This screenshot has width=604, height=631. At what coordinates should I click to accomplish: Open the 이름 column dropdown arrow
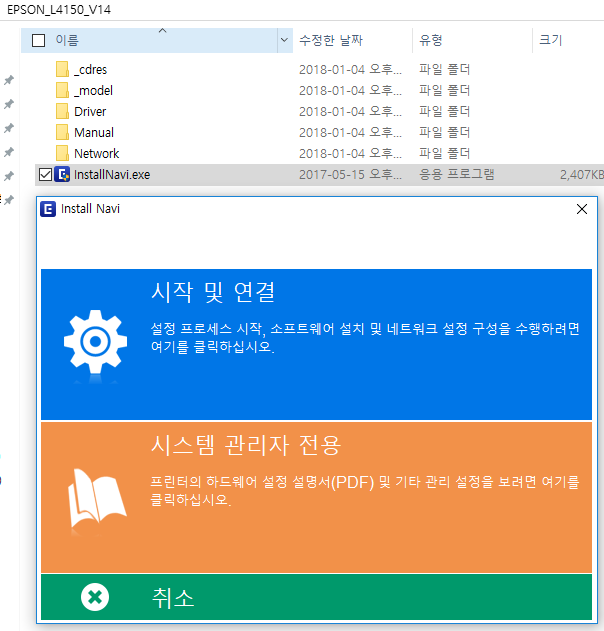coord(284,40)
